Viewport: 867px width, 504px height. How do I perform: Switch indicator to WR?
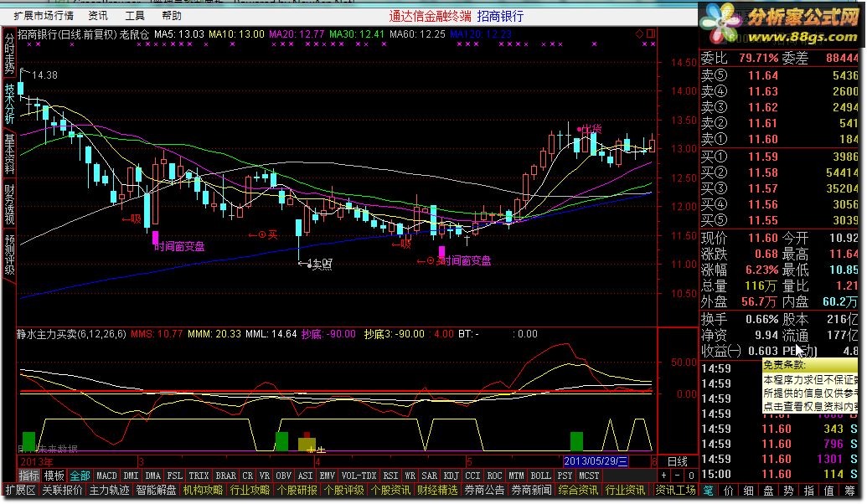tap(410, 476)
